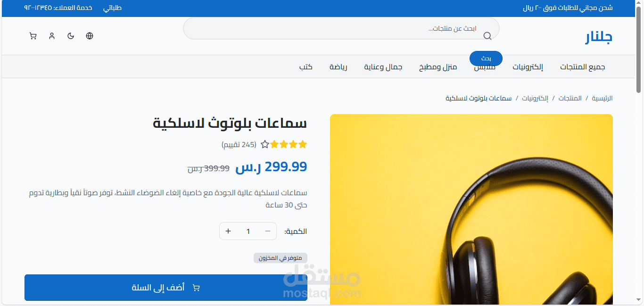644x306 pixels.
Task: Increase quantity with the plus button
Action: tap(228, 231)
